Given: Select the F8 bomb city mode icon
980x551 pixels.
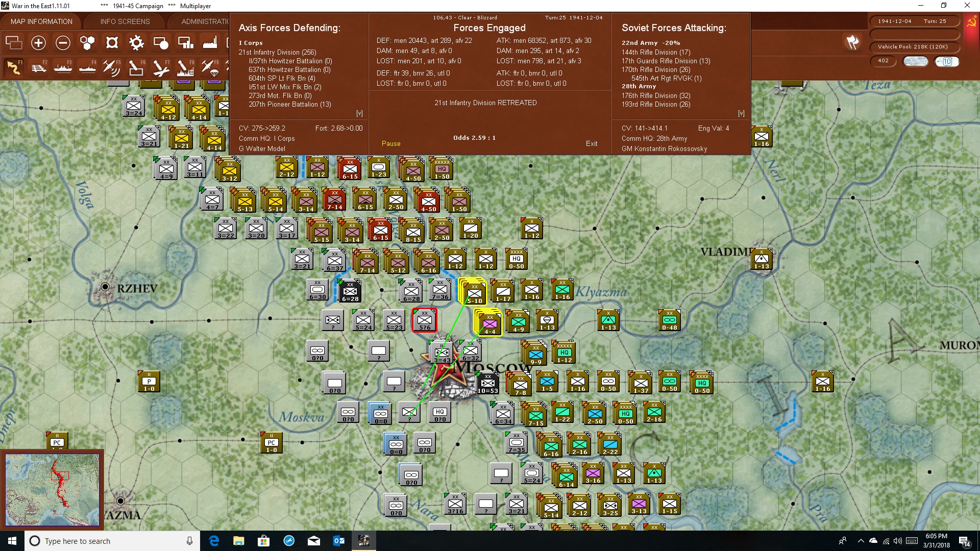Looking at the screenshot, I should pyautogui.click(x=185, y=67).
